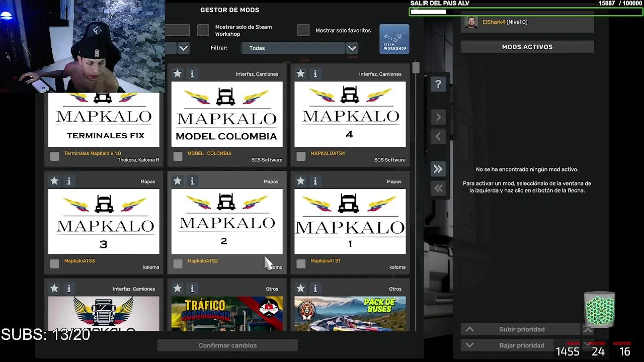Check the MapkaloATS3 mod checkbox
The image size is (644, 362).
click(55, 263)
